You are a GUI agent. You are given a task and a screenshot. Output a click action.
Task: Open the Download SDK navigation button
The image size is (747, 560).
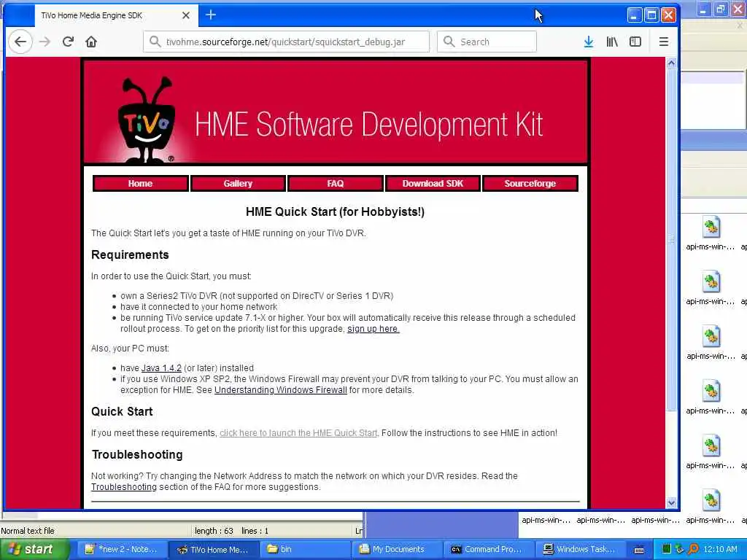click(x=433, y=183)
